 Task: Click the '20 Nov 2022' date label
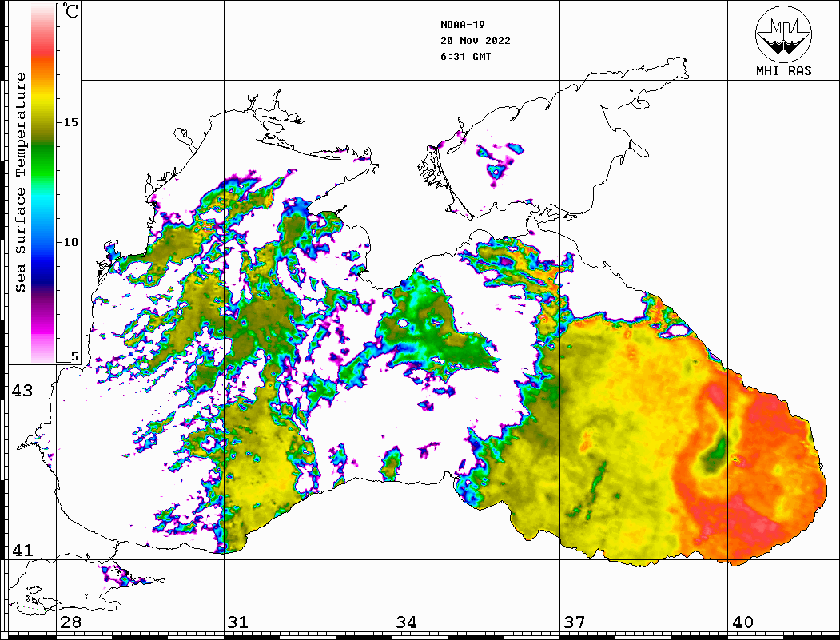476,41
